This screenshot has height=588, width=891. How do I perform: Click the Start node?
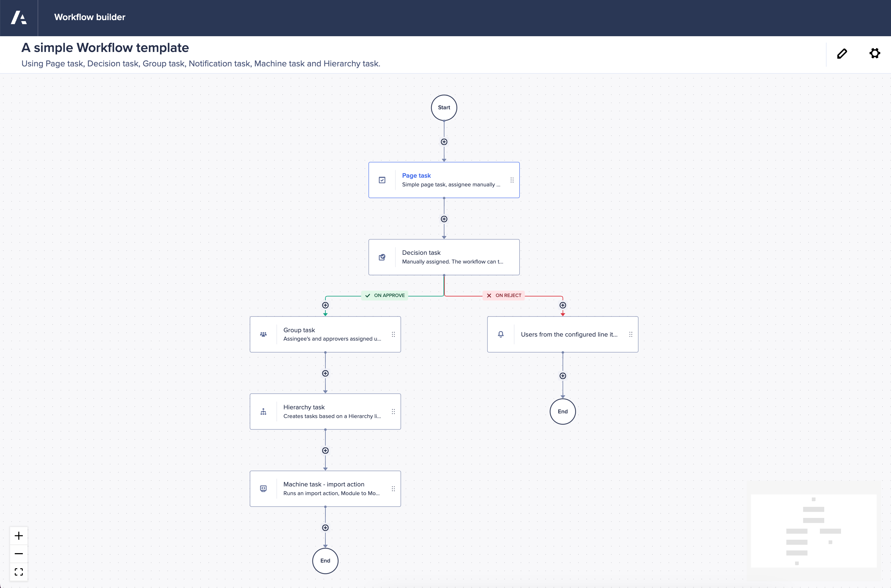coord(444,108)
